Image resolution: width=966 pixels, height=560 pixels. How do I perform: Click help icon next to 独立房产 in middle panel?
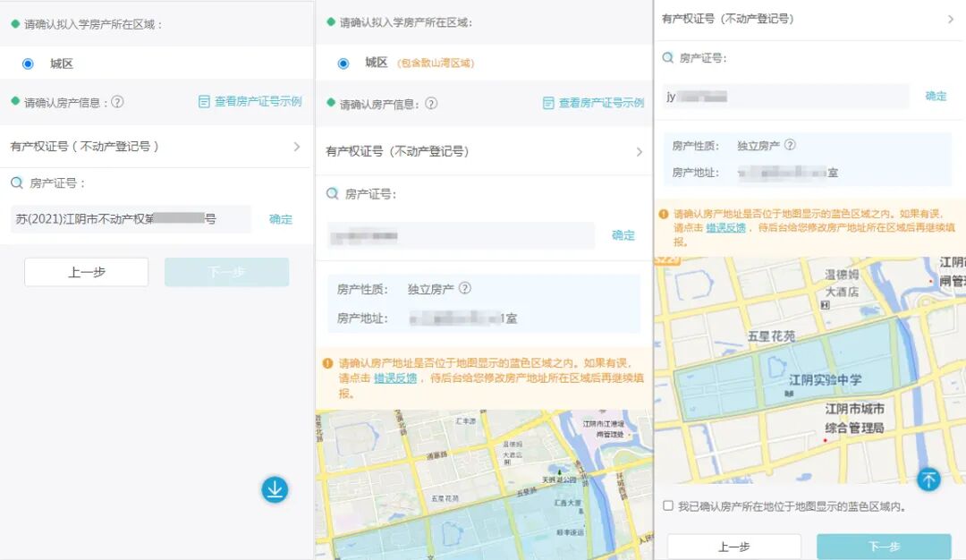(465, 288)
